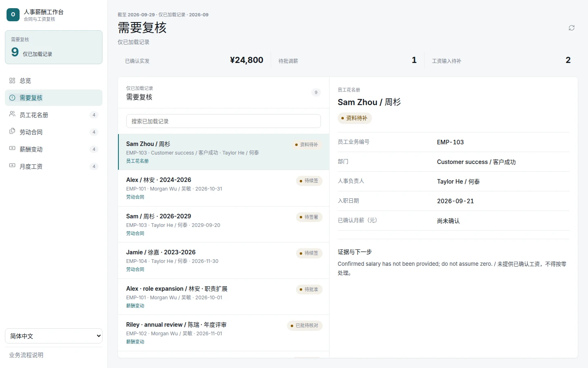588x368 pixels.
Task: Select 需要复核 in the sidebar menu
Action: click(x=53, y=98)
